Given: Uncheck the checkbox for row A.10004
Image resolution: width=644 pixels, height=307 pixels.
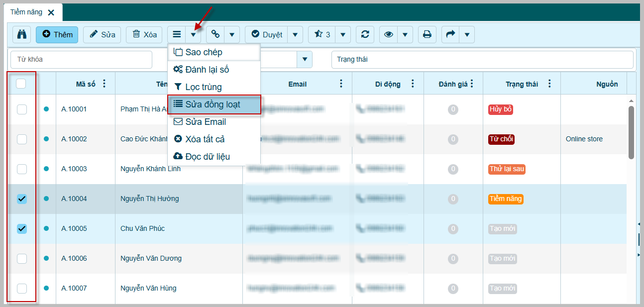Looking at the screenshot, I should pos(22,199).
